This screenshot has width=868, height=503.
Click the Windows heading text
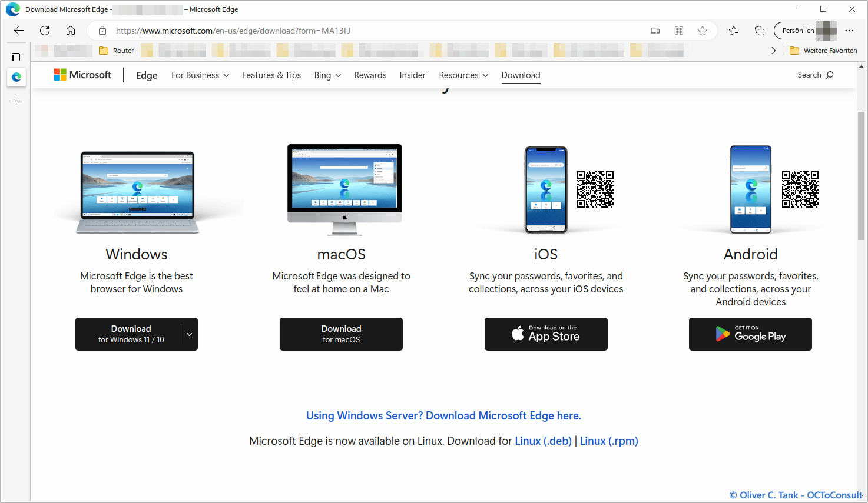(137, 254)
